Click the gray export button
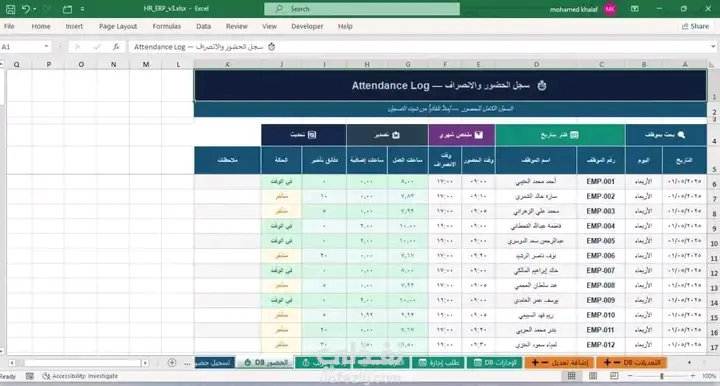 point(387,135)
